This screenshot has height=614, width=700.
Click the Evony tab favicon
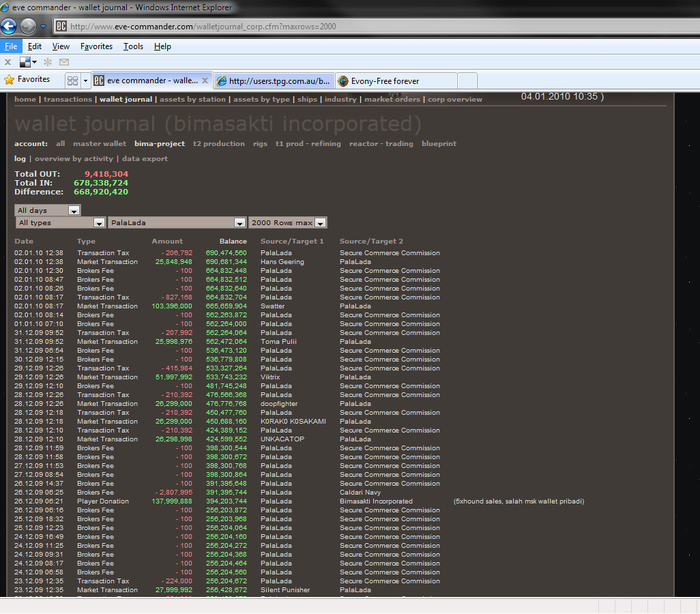[343, 81]
